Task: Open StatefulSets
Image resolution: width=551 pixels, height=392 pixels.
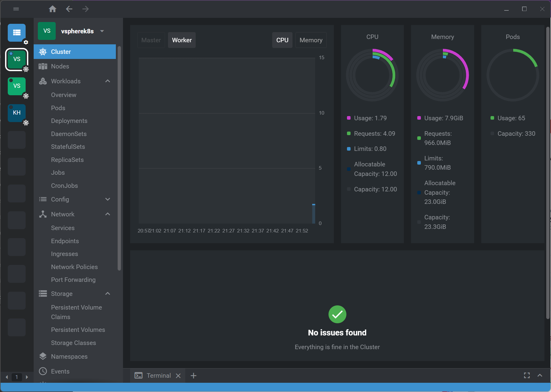Action: 68,147
